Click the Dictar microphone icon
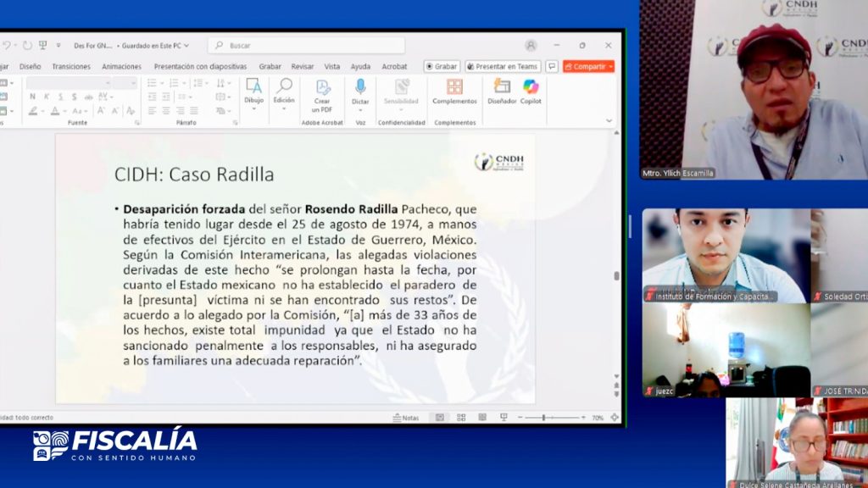 point(360,86)
